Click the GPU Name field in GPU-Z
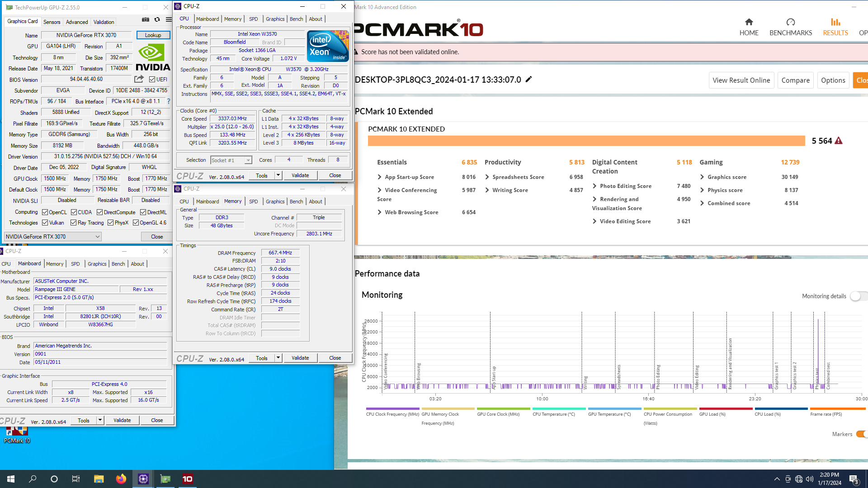The width and height of the screenshot is (868, 488). [86, 35]
